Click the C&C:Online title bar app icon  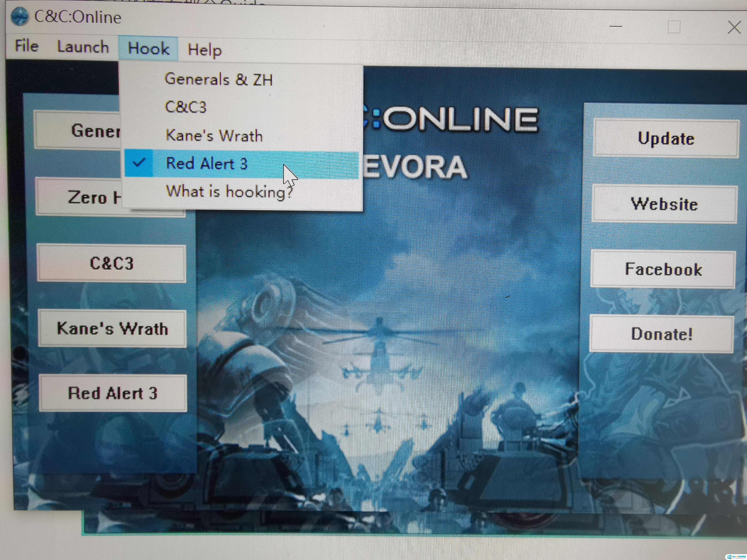pyautogui.click(x=20, y=16)
